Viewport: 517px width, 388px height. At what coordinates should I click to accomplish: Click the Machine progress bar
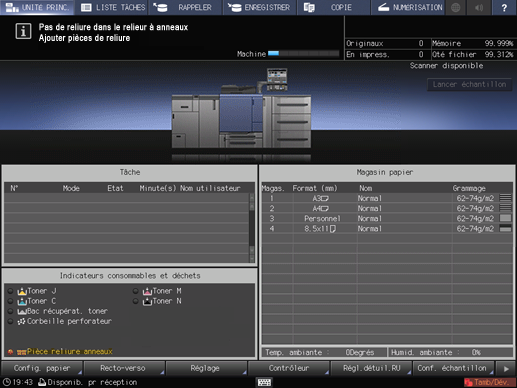(303, 54)
